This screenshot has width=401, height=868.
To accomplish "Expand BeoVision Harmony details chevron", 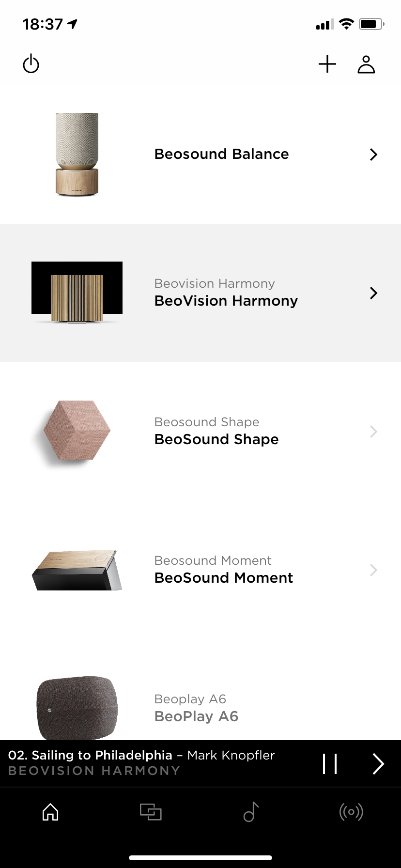I will [x=373, y=293].
